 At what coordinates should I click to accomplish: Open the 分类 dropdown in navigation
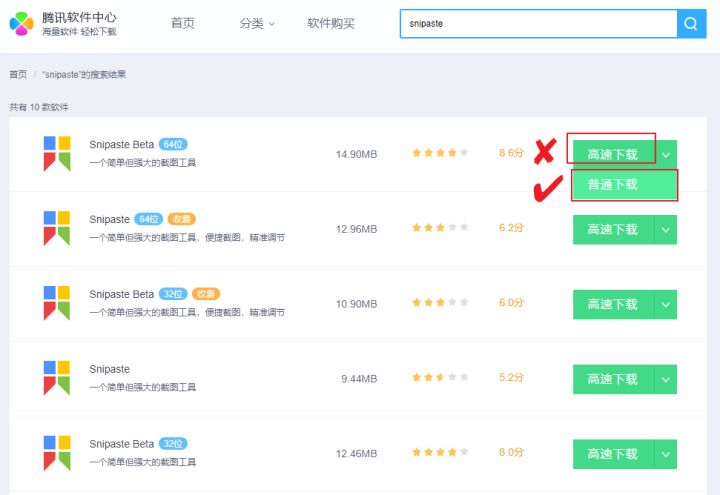pos(257,23)
